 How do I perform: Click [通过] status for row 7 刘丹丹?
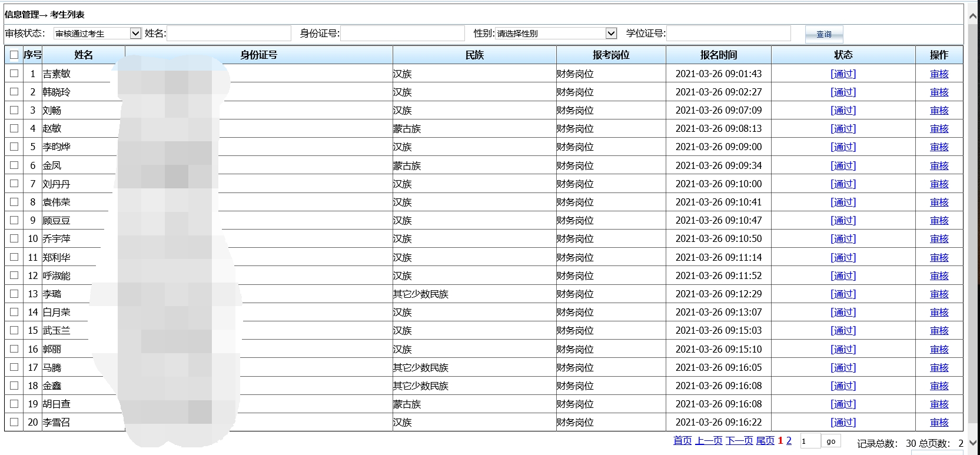(843, 184)
